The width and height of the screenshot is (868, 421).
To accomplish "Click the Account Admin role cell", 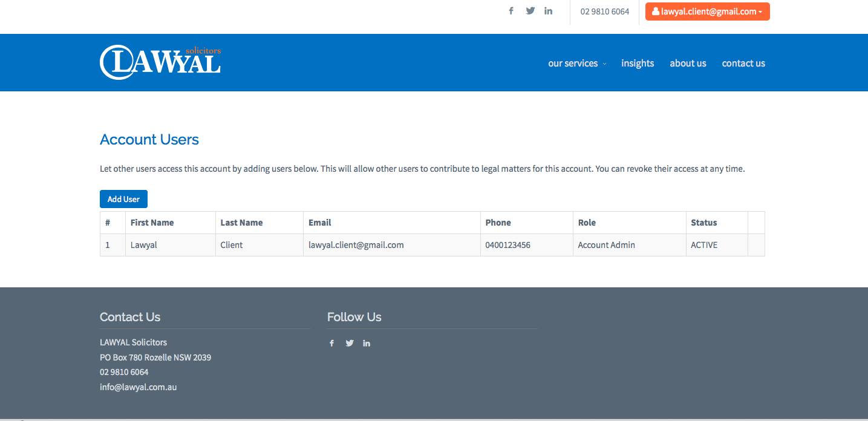I will pyautogui.click(x=606, y=245).
